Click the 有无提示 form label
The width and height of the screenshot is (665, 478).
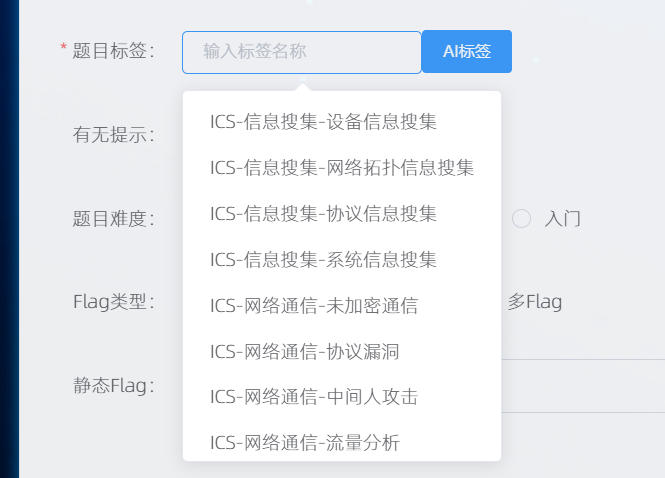(x=113, y=135)
